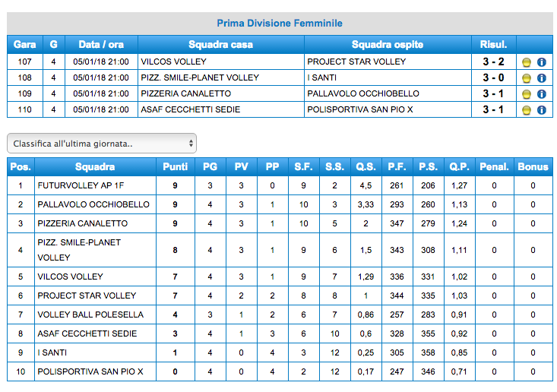Click the points value 8 for PIZZ. SMILE-PLANET

pyautogui.click(x=175, y=251)
